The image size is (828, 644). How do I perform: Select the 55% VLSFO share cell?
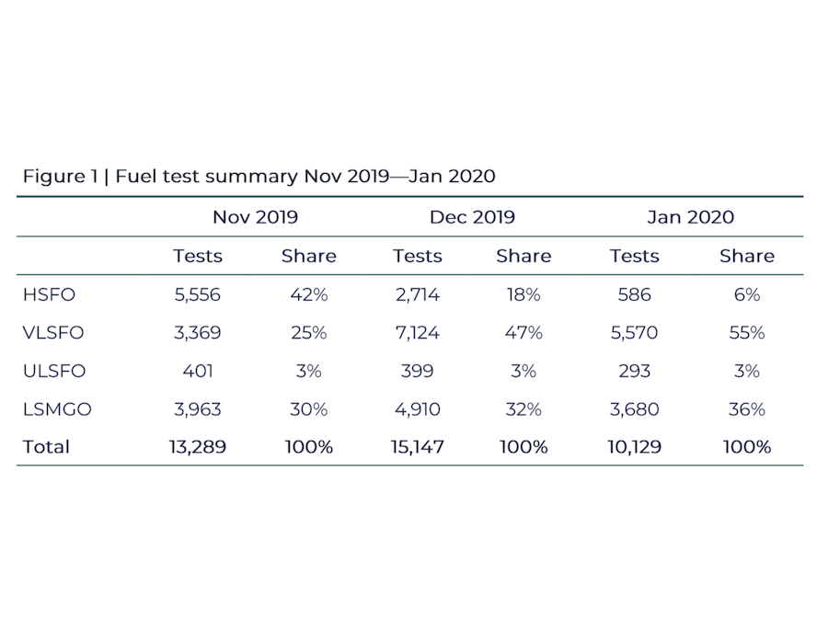[747, 332]
